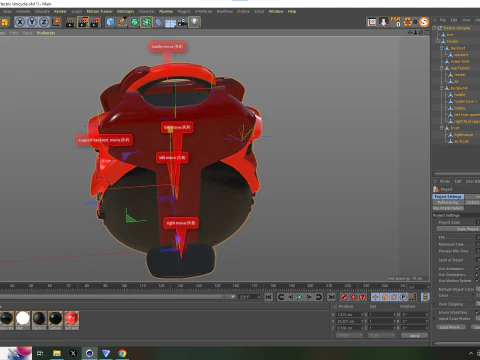Screen dimensions: 480x360
Task: Toggle Point Level Animation icon
Action: pos(413,297)
